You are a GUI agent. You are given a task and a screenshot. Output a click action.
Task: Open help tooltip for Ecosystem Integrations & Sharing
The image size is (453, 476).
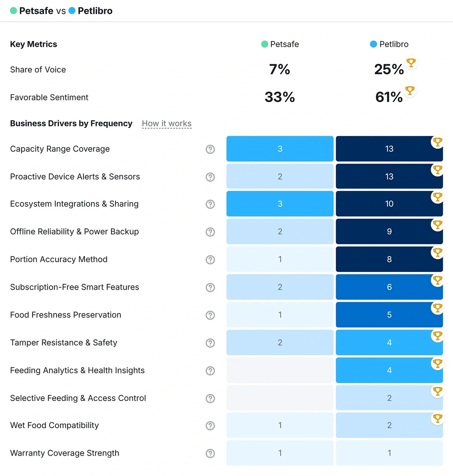click(210, 204)
